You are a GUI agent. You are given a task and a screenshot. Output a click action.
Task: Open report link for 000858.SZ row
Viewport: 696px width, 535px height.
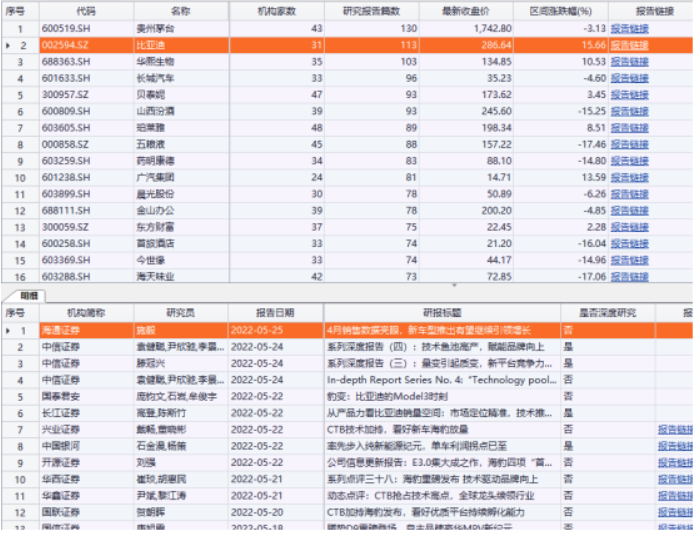coord(629,145)
